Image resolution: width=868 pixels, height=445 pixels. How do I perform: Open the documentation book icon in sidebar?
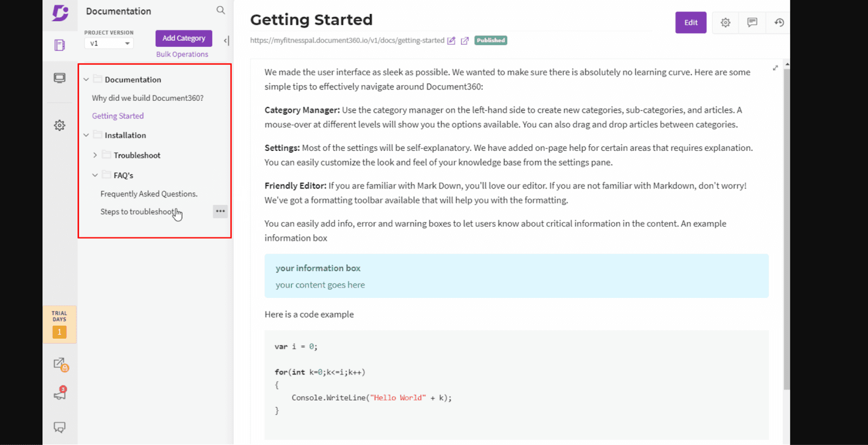click(x=60, y=45)
